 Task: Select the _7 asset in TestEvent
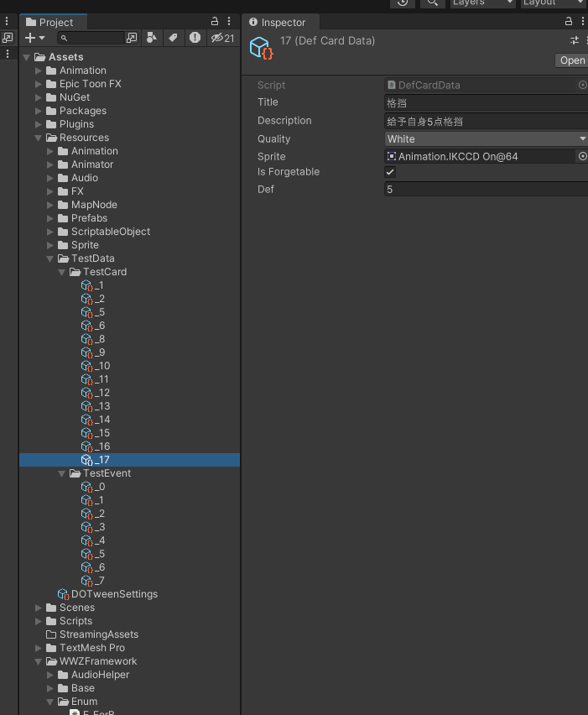[x=93, y=581]
